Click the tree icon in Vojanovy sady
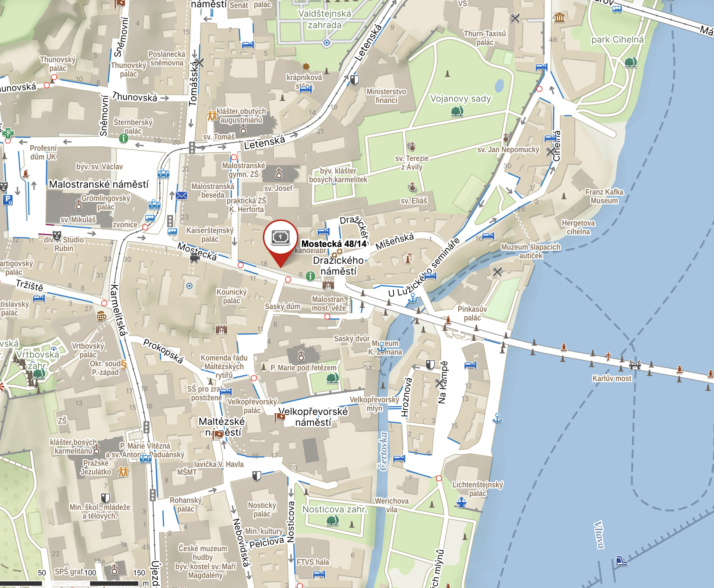714x588 pixels. click(x=457, y=111)
